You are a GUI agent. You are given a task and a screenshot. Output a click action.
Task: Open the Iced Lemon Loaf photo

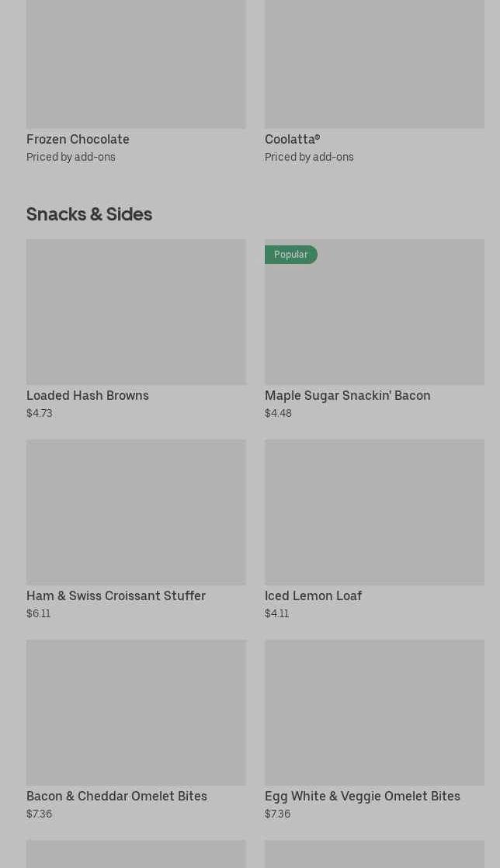coord(374,512)
